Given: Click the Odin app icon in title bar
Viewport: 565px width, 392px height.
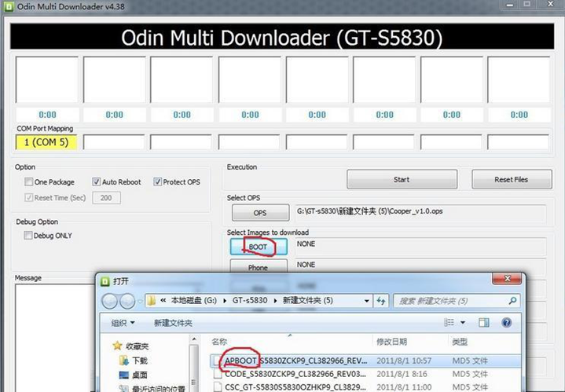Looking at the screenshot, I should coord(9,6).
